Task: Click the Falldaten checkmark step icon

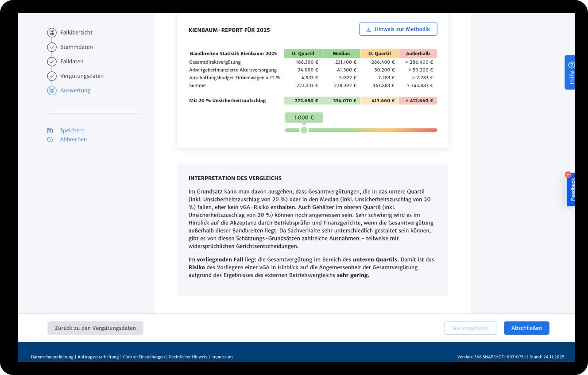Action: (52, 62)
